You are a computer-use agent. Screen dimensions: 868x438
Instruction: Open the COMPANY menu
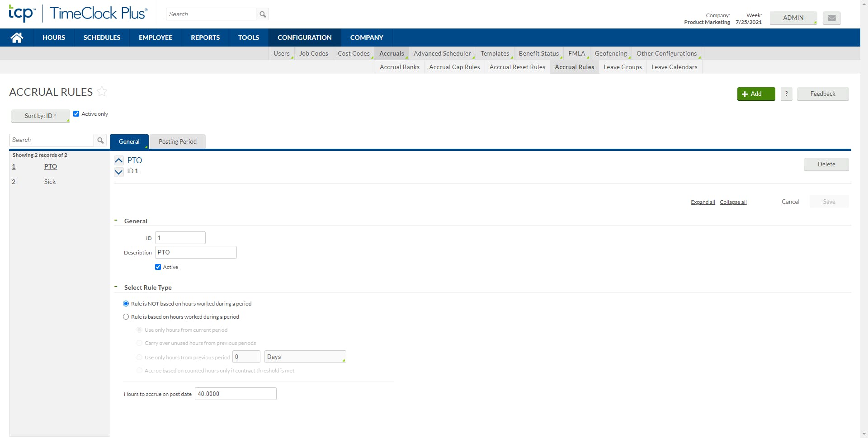[x=367, y=37]
